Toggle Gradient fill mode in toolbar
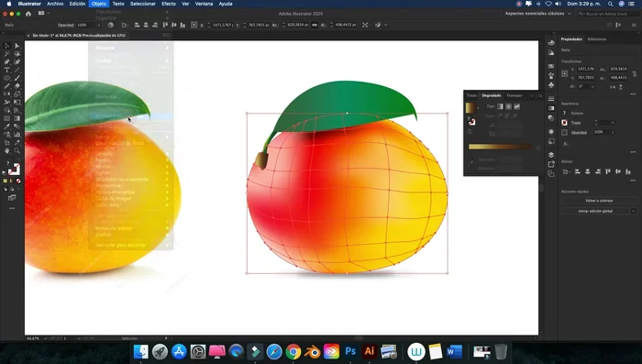Image resolution: width=642 pixels, height=364 pixels. click(x=11, y=181)
